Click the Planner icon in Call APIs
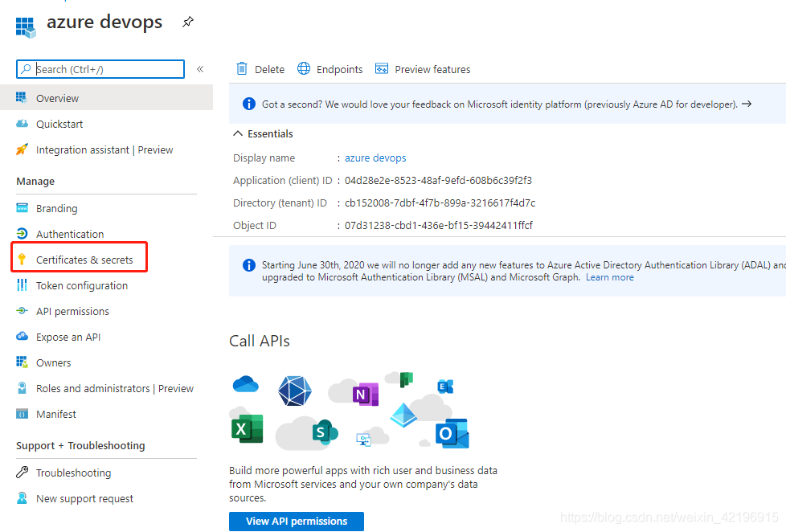The image size is (786, 532). coord(406,379)
